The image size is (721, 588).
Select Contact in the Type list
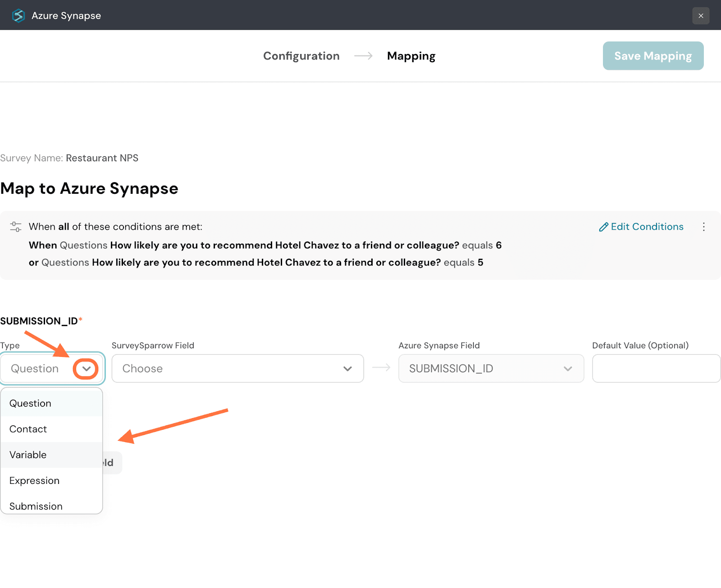click(28, 429)
